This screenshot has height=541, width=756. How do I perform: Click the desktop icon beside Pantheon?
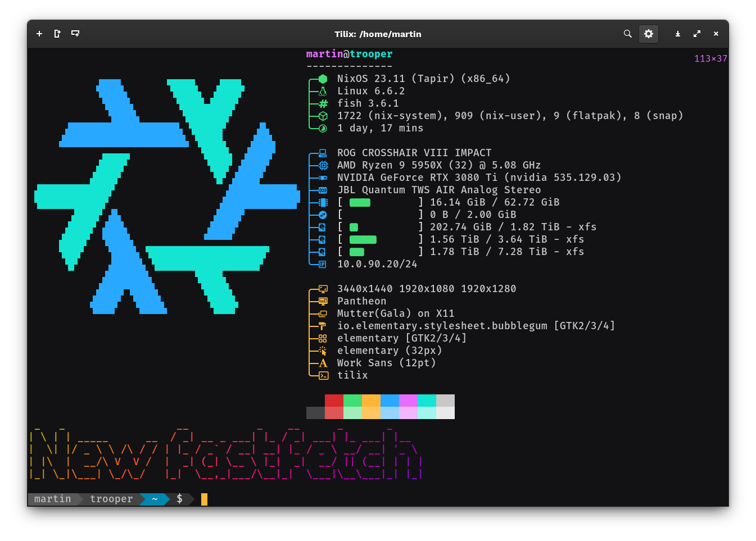click(x=323, y=301)
